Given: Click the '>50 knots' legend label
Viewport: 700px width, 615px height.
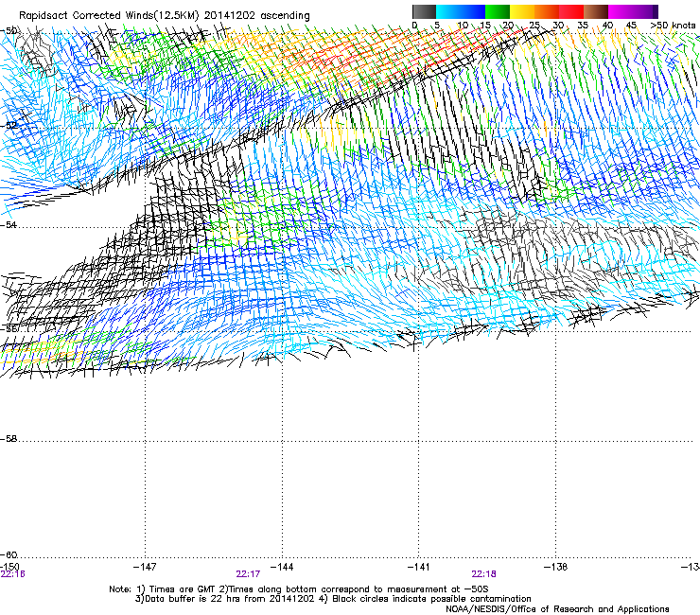Looking at the screenshot, I should click(x=673, y=25).
